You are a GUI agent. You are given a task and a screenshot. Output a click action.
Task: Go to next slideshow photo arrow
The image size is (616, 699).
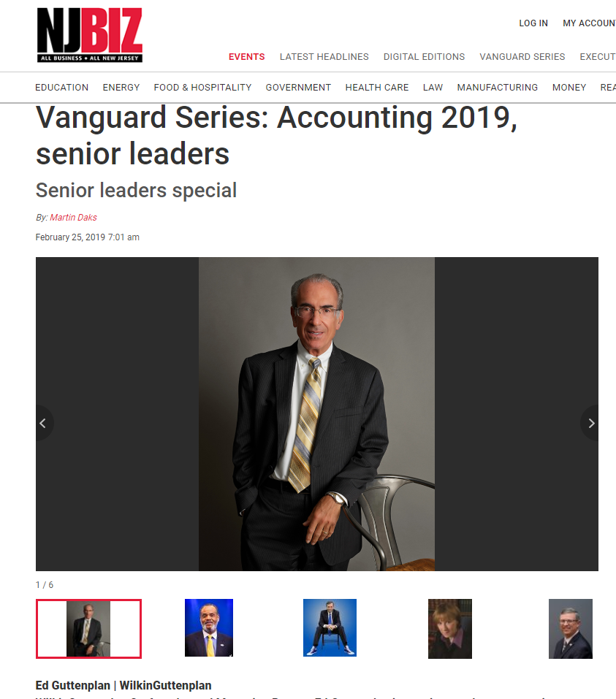(x=590, y=423)
